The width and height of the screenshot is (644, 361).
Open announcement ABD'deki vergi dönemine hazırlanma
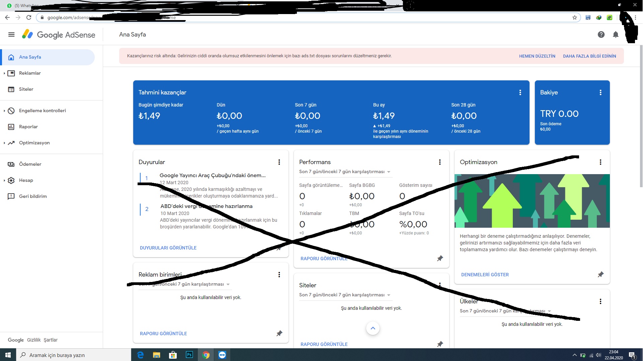[206, 206]
